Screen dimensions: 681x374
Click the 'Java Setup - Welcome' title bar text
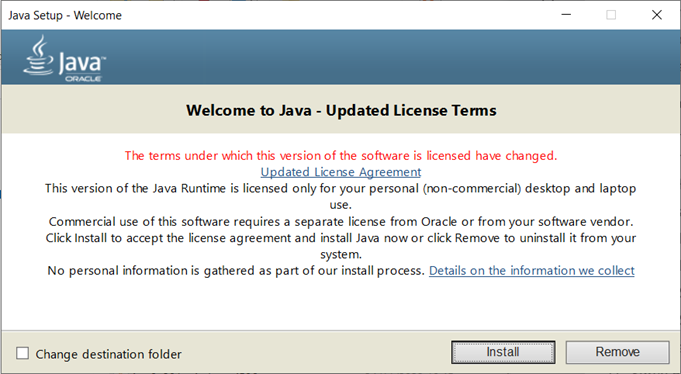pyautogui.click(x=65, y=15)
